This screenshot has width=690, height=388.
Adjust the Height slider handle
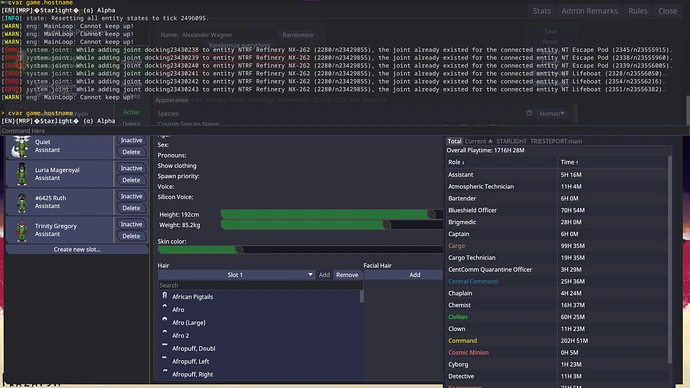click(431, 214)
